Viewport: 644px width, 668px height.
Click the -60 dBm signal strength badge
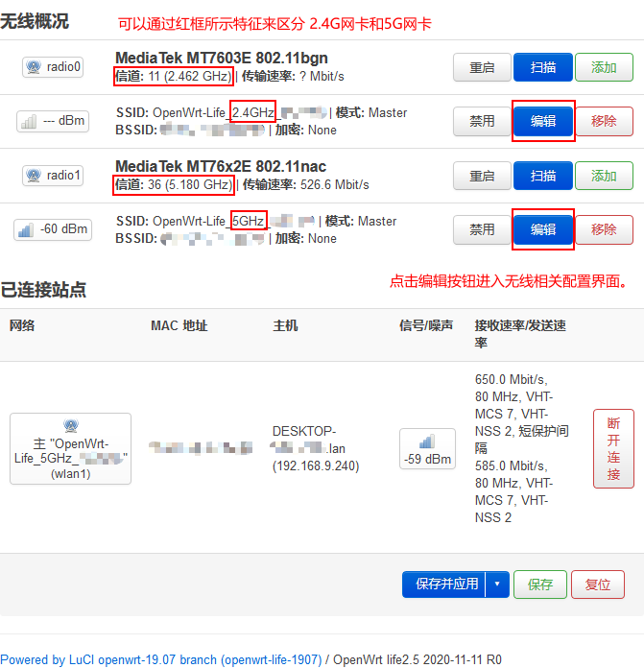(53, 229)
